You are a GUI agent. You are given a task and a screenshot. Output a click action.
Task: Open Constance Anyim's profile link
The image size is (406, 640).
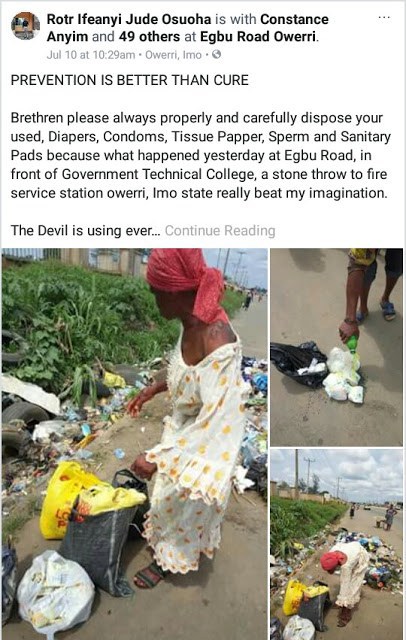[x=188, y=28]
